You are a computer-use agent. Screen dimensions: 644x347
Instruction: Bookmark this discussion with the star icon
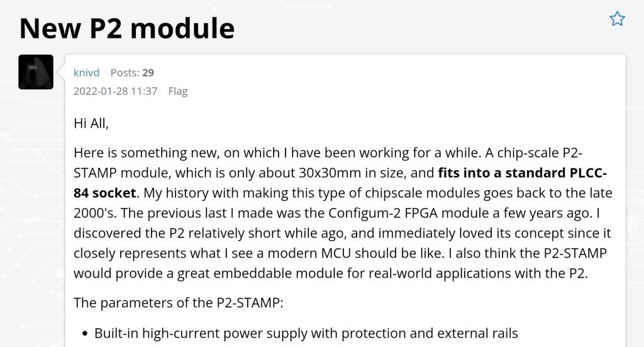(617, 19)
